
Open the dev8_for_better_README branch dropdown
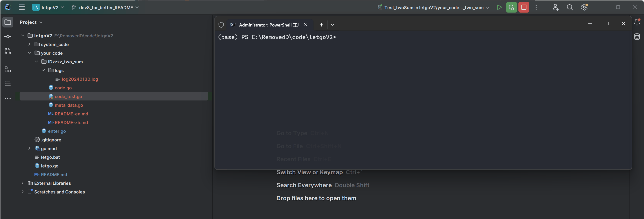tap(105, 7)
